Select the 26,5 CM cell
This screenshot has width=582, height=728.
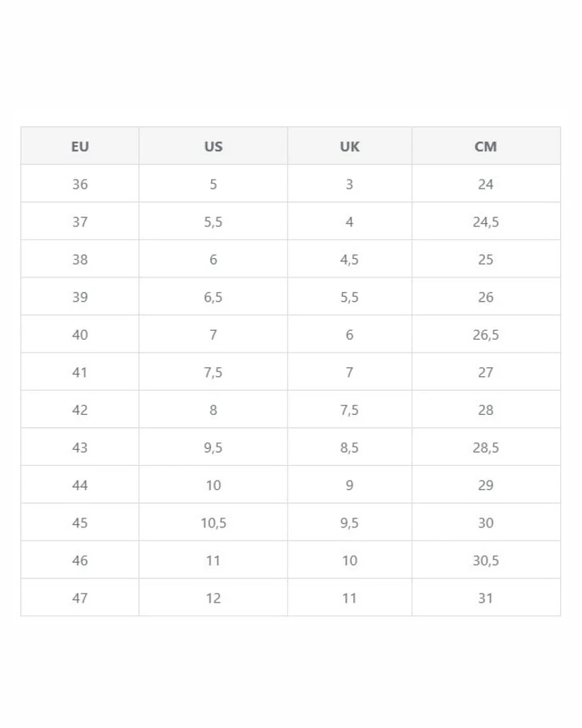[486, 334]
